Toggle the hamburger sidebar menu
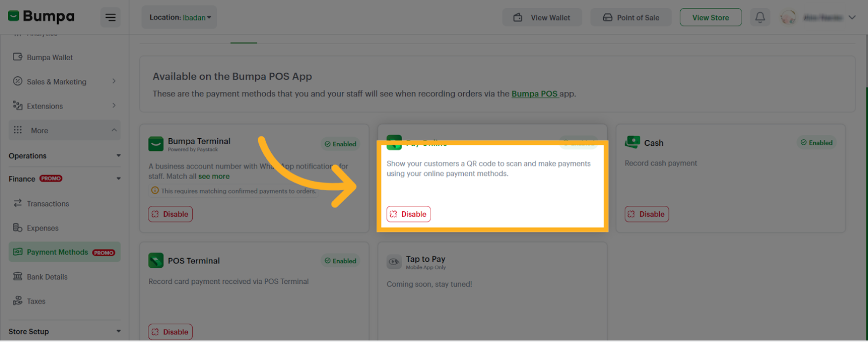The image size is (868, 342). tap(110, 18)
